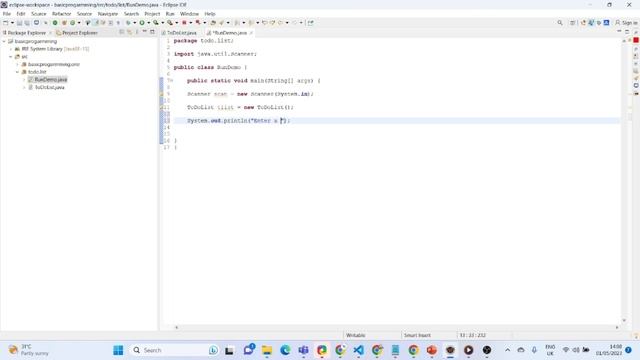
Task: Fold the main method at line 7
Action: (x=171, y=81)
